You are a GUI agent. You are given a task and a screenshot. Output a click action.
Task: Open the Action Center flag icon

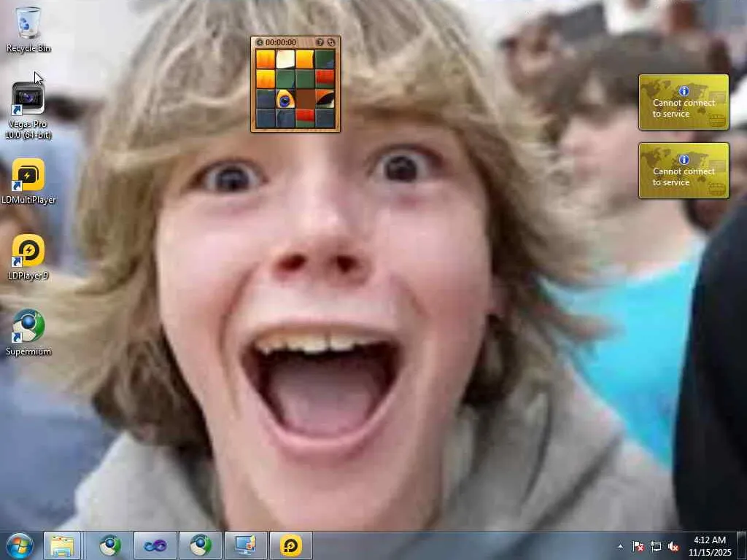pos(638,546)
